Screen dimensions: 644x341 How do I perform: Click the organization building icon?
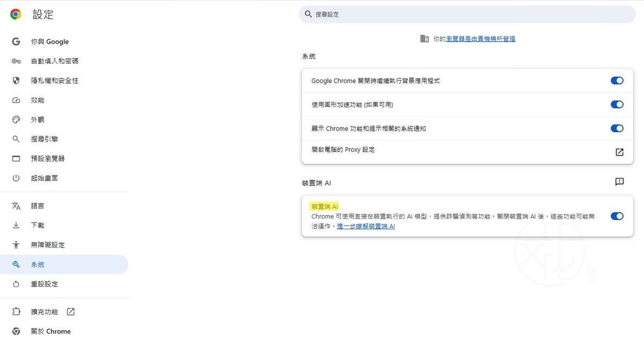(x=425, y=39)
